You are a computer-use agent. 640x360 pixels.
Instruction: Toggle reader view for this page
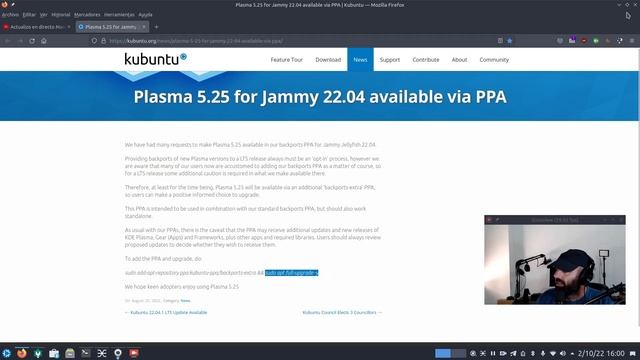point(500,40)
